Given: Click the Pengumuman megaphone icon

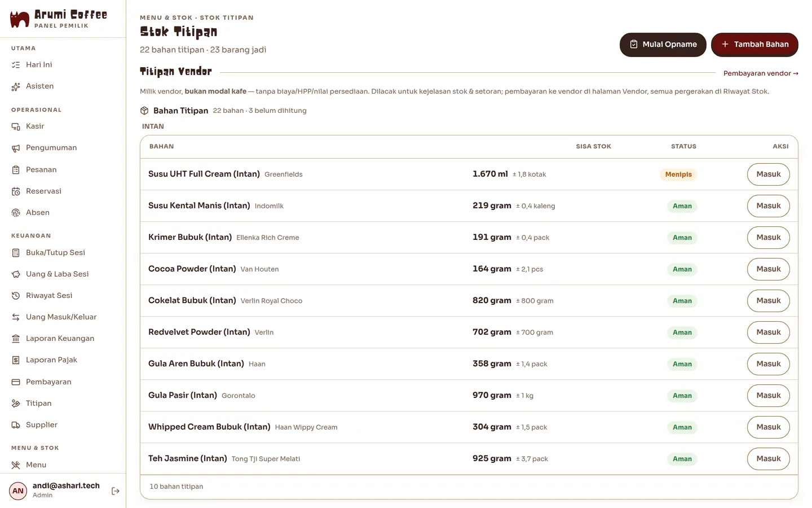Looking at the screenshot, I should point(16,148).
